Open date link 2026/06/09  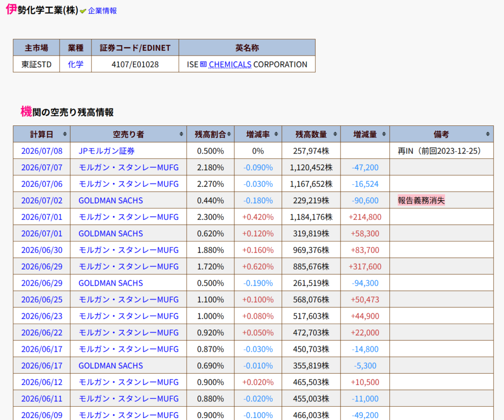[x=42, y=415]
